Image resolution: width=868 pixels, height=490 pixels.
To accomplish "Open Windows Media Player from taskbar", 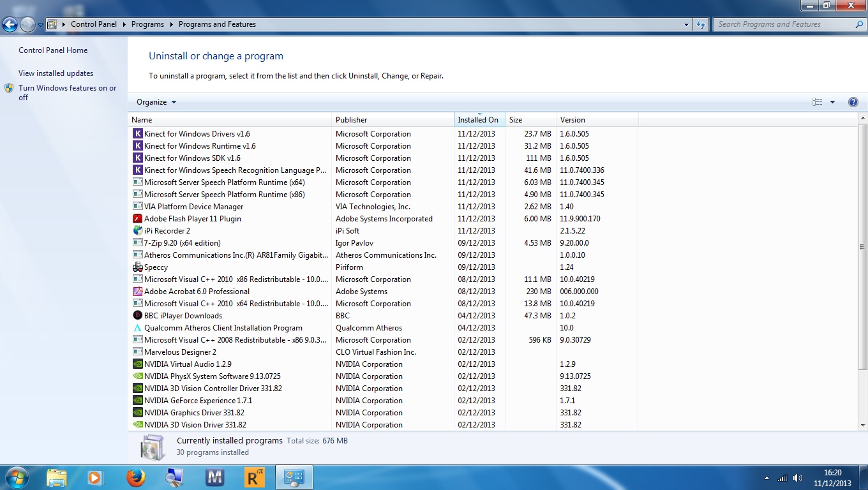I will tap(95, 477).
